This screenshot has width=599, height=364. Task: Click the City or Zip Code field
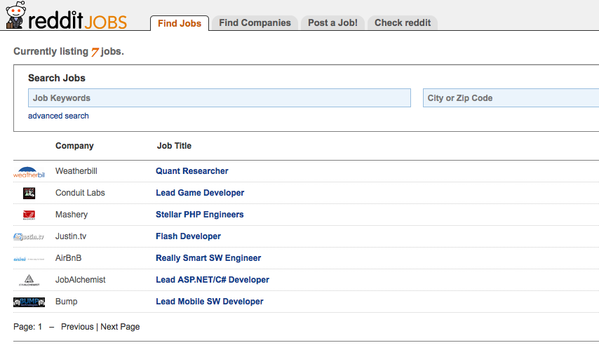[x=511, y=98]
